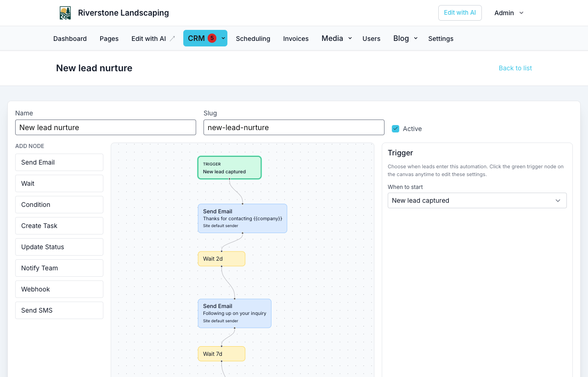
Task: Add a Wait node
Action: (59, 183)
